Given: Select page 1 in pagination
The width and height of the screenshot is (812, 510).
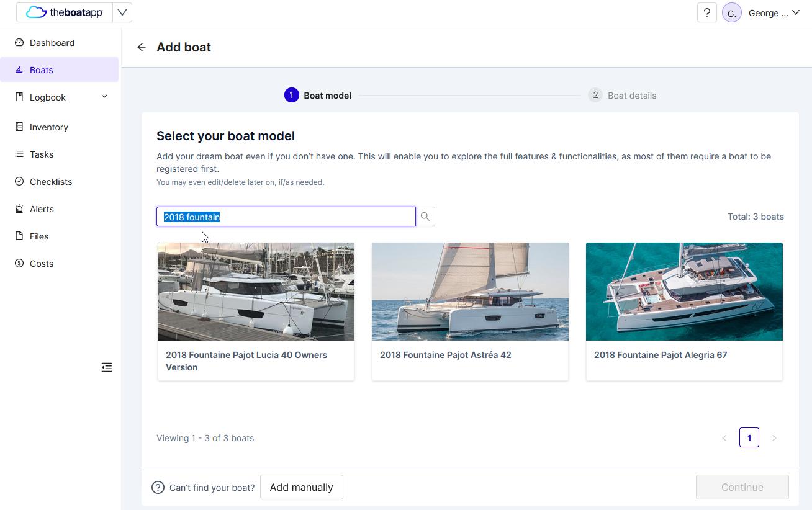Looking at the screenshot, I should pyautogui.click(x=749, y=438).
